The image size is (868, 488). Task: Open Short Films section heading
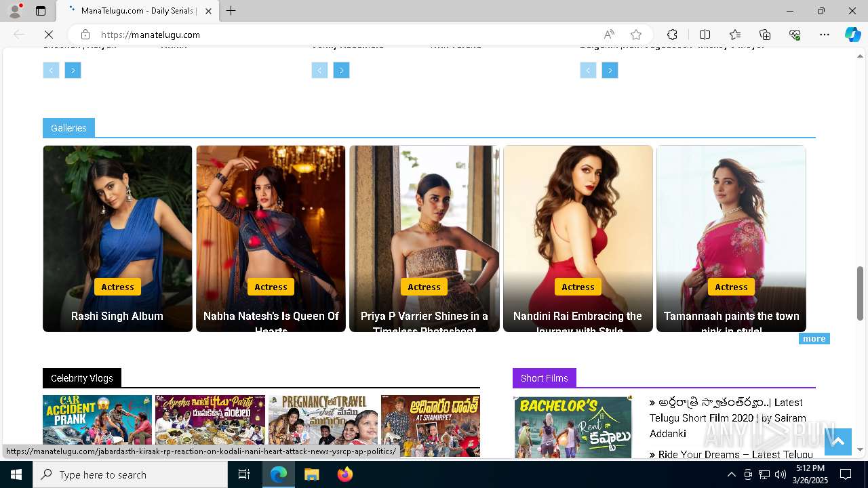click(545, 378)
